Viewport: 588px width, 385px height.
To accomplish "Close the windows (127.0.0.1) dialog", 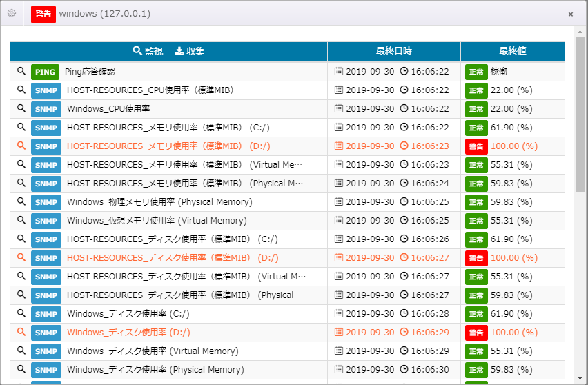I will [x=570, y=14].
